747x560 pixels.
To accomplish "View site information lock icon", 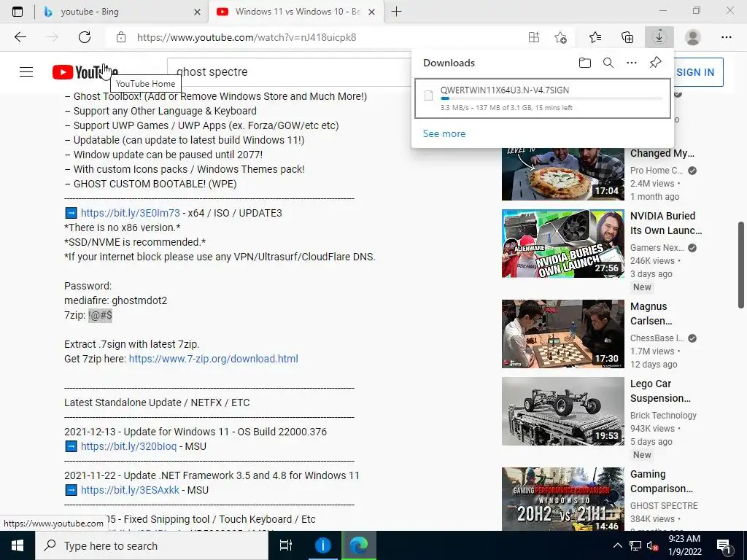I will coord(121,37).
